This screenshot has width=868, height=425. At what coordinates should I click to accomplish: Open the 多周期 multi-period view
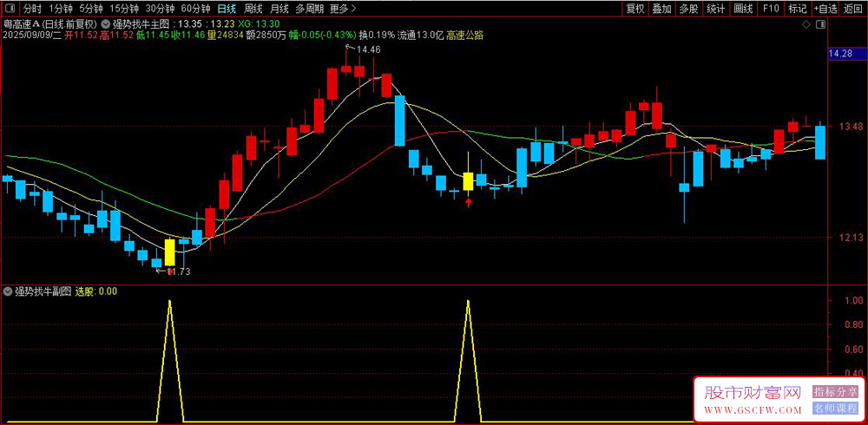click(x=309, y=9)
